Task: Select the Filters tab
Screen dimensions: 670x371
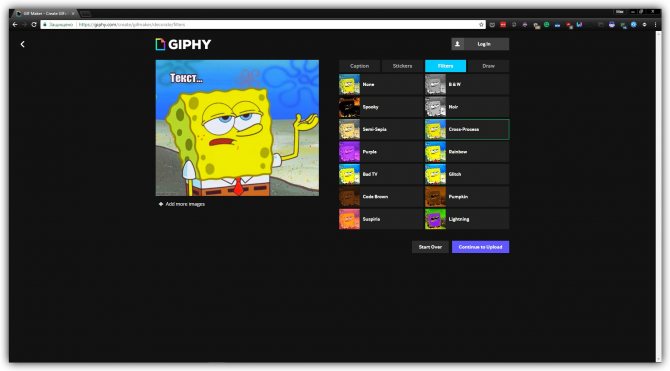Action: pyautogui.click(x=445, y=66)
